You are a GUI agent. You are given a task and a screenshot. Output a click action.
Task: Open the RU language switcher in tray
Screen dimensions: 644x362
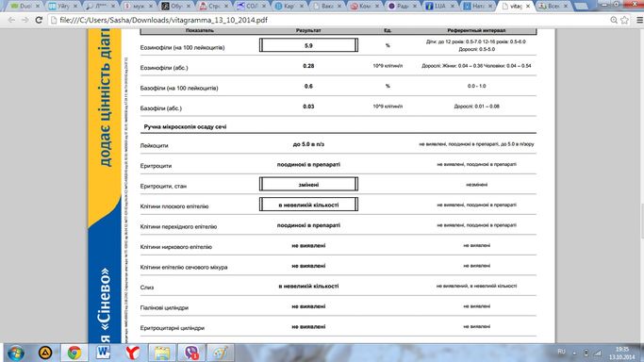[561, 352]
